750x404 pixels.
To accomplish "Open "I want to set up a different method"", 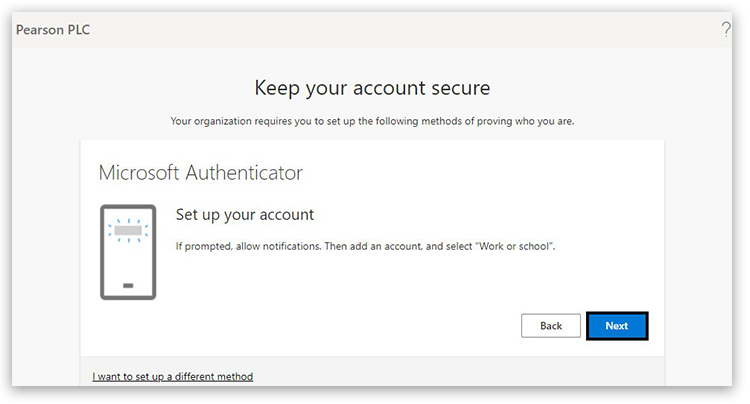I will point(172,377).
